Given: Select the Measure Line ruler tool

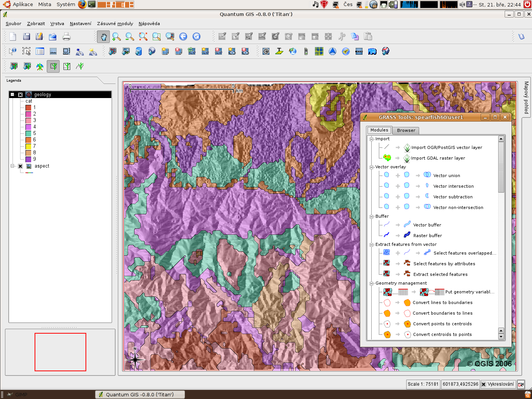Looking at the screenshot, I should coord(53,51).
